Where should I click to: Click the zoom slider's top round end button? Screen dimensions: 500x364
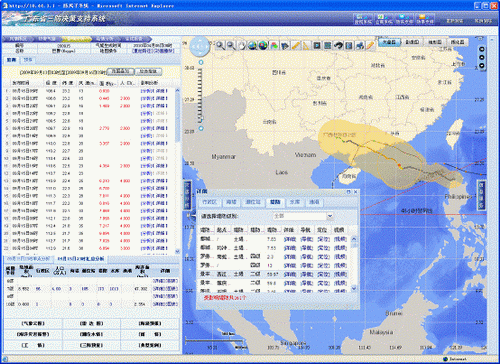(x=201, y=62)
